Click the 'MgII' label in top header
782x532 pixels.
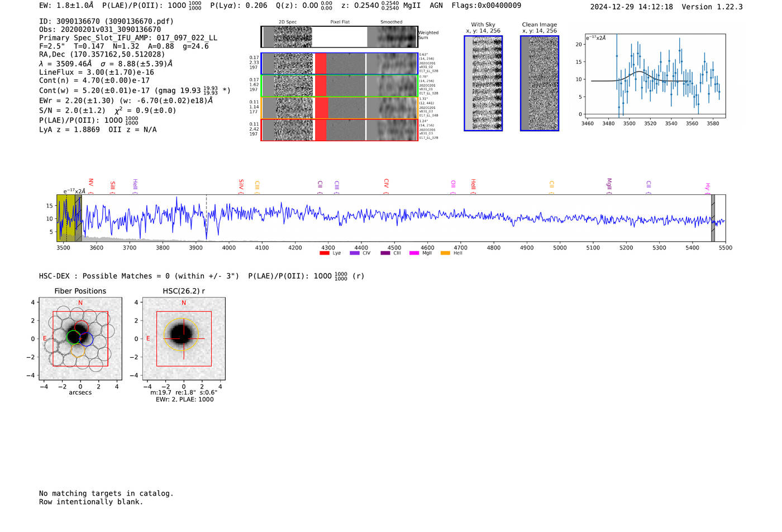[412, 6]
